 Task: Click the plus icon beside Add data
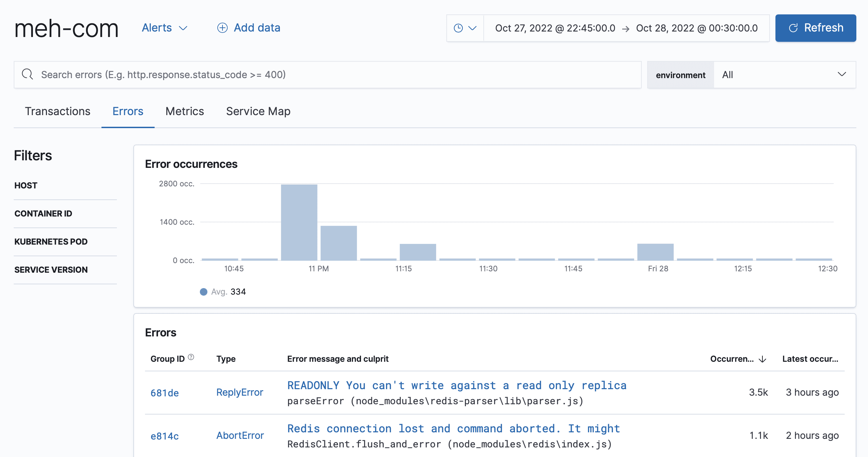pyautogui.click(x=222, y=28)
